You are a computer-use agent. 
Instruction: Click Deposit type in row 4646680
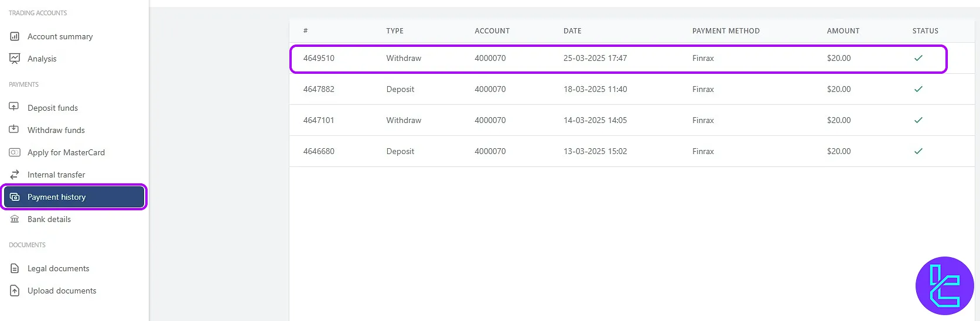(x=400, y=151)
